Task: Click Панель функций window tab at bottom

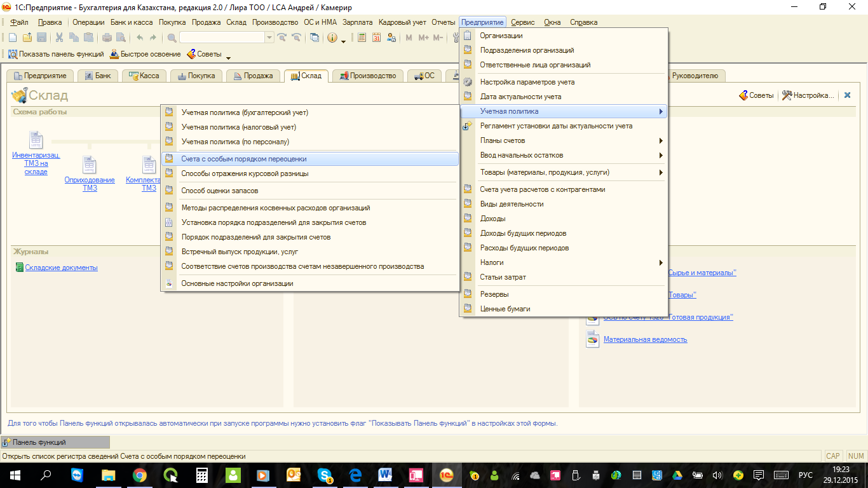Action: pyautogui.click(x=55, y=442)
